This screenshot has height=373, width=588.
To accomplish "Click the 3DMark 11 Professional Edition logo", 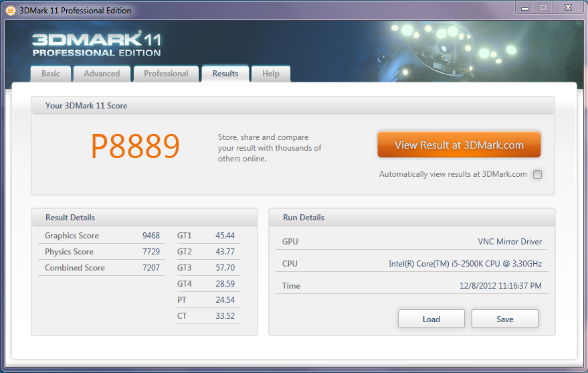I will point(96,44).
